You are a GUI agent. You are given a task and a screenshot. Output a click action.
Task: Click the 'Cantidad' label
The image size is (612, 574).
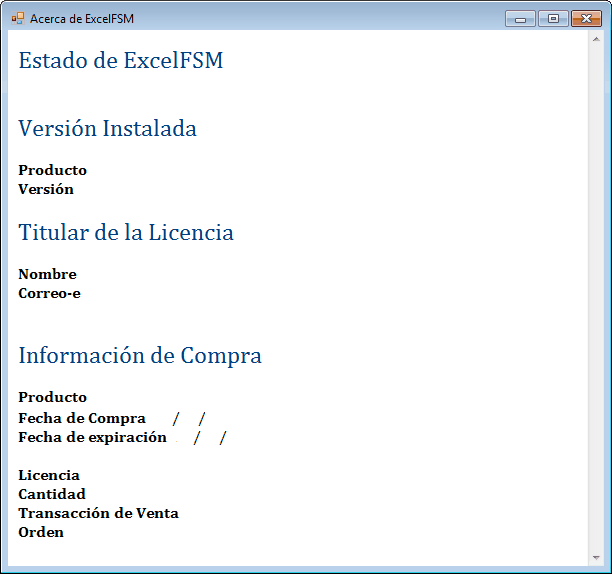[x=52, y=494]
